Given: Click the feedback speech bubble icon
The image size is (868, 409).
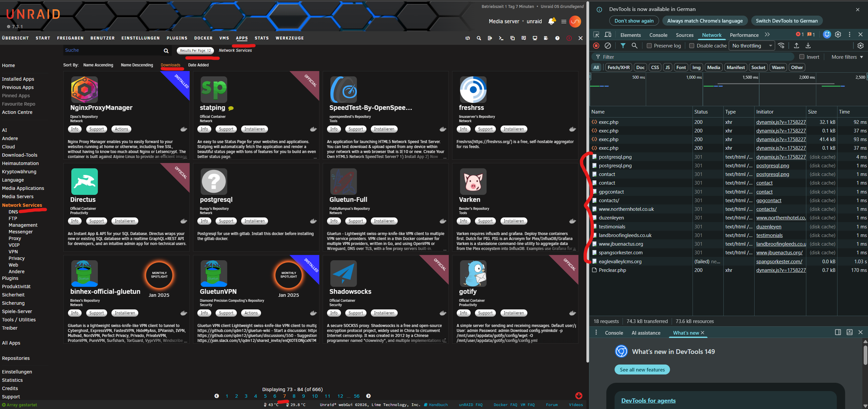Looking at the screenshot, I should tap(524, 38).
